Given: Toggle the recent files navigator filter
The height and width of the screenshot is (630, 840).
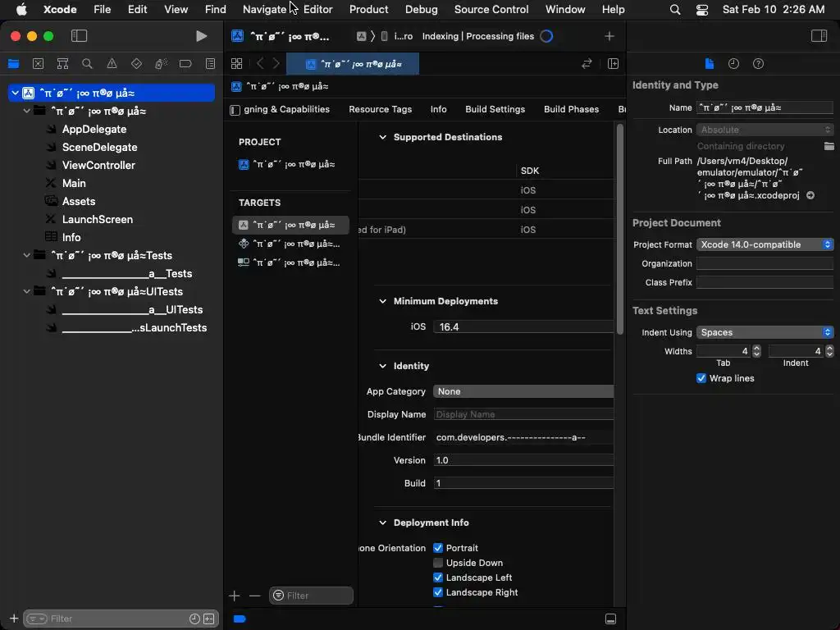Looking at the screenshot, I should (194, 619).
